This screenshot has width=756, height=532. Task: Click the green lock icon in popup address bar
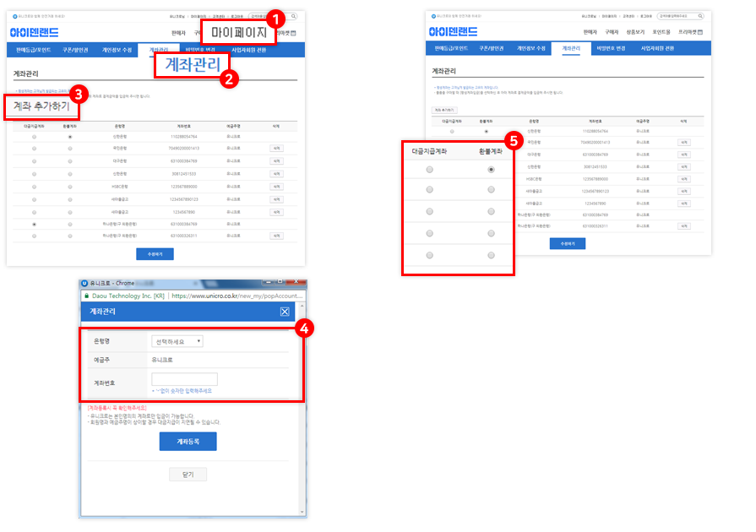[x=87, y=296]
